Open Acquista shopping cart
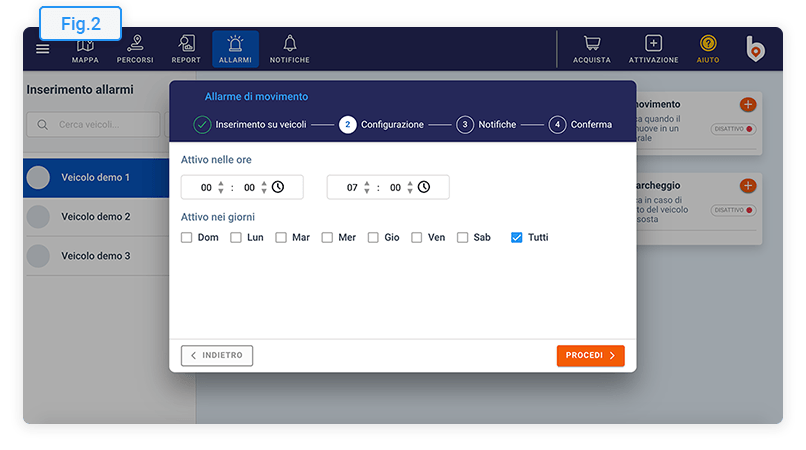This screenshot has height=450, width=806. (x=592, y=49)
